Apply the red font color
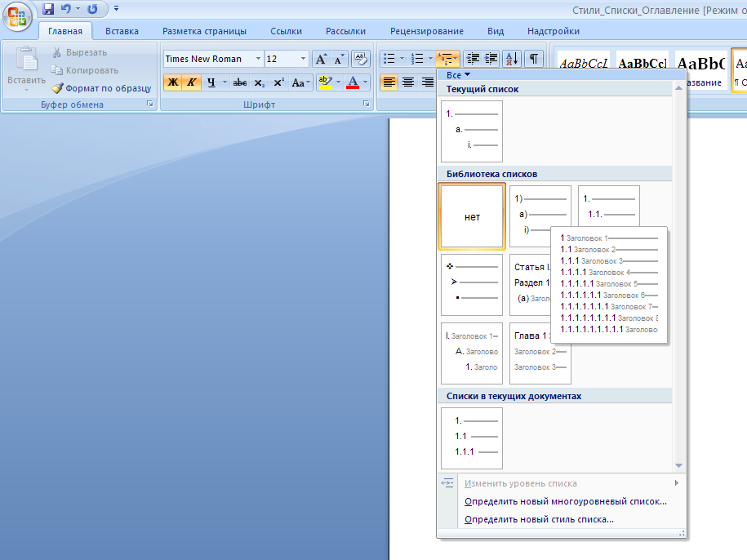This screenshot has width=747, height=560. click(353, 82)
